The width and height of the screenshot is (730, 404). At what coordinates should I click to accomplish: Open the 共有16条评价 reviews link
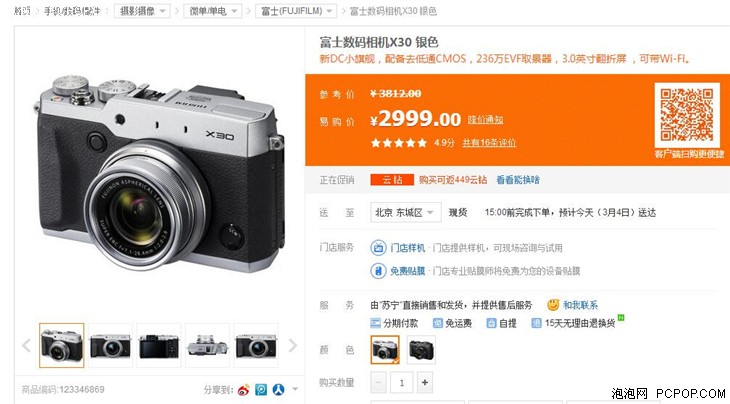pos(489,143)
